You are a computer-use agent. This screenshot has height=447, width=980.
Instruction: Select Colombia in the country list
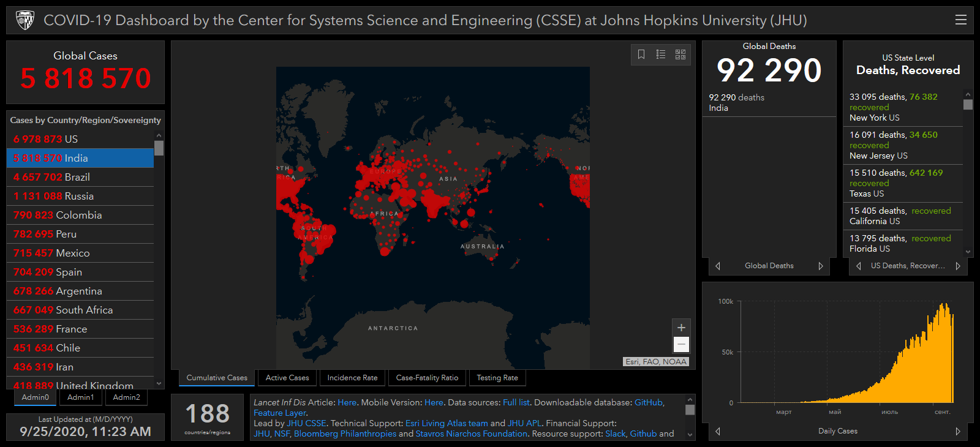(x=80, y=215)
